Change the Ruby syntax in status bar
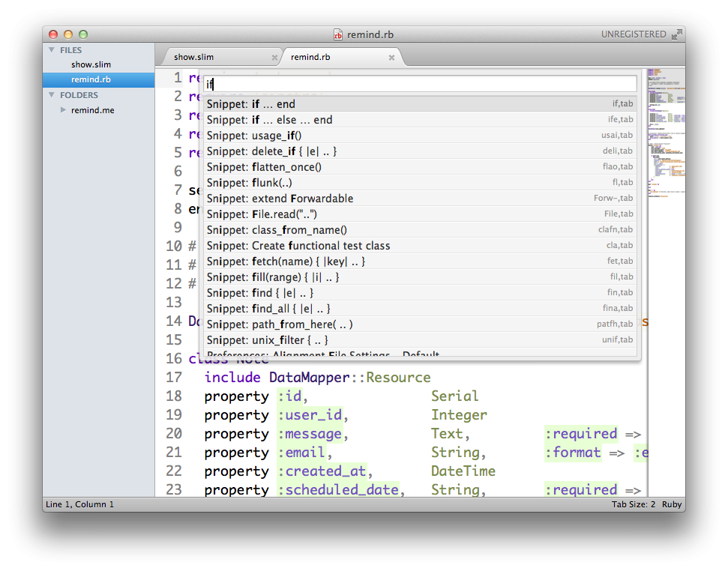The height and width of the screenshot is (571, 728). 672,504
